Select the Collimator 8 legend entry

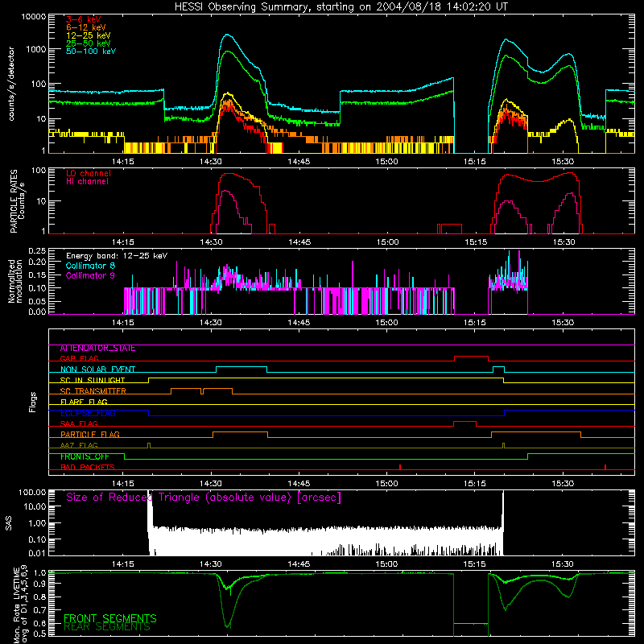(x=90, y=266)
